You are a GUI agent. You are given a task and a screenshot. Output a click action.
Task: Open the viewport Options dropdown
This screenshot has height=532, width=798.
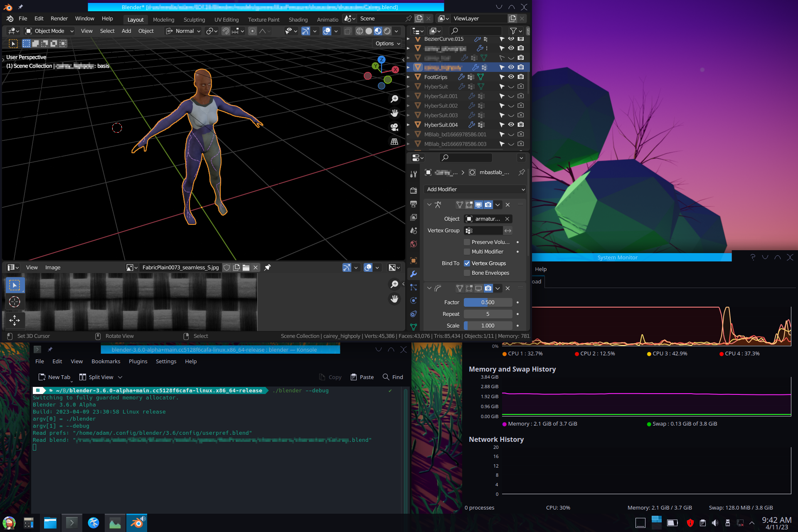388,43
